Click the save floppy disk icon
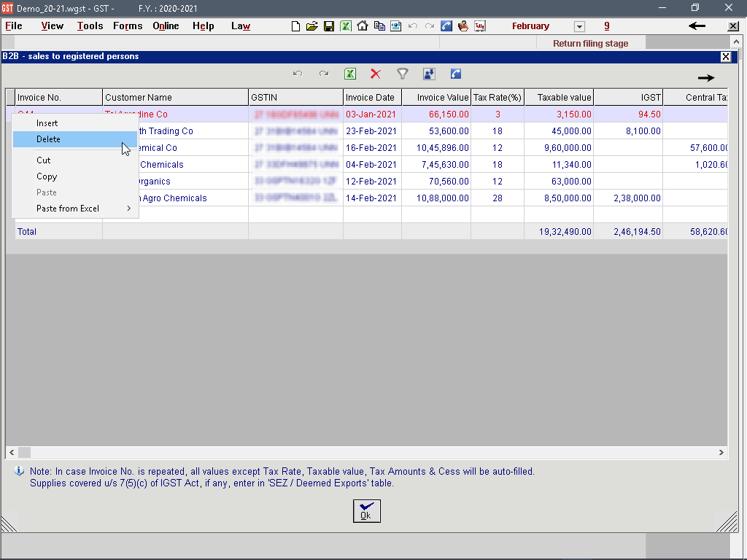The image size is (747, 560). pyautogui.click(x=329, y=26)
